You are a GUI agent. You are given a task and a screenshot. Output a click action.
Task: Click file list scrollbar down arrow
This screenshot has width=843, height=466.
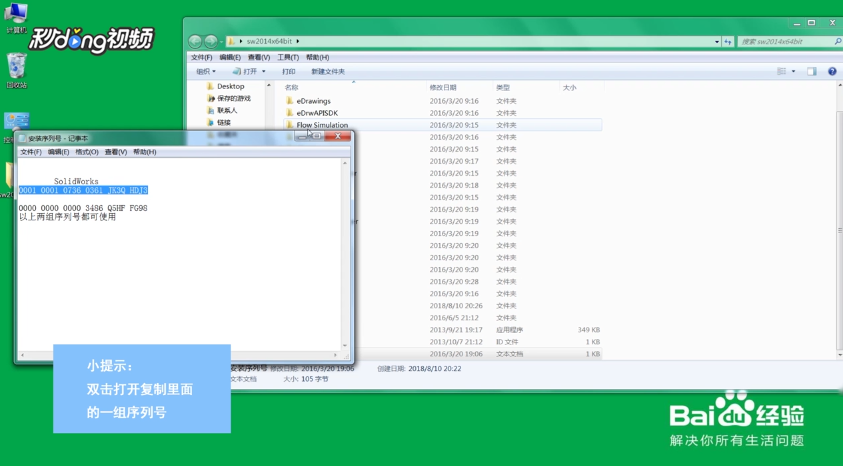pos(840,355)
